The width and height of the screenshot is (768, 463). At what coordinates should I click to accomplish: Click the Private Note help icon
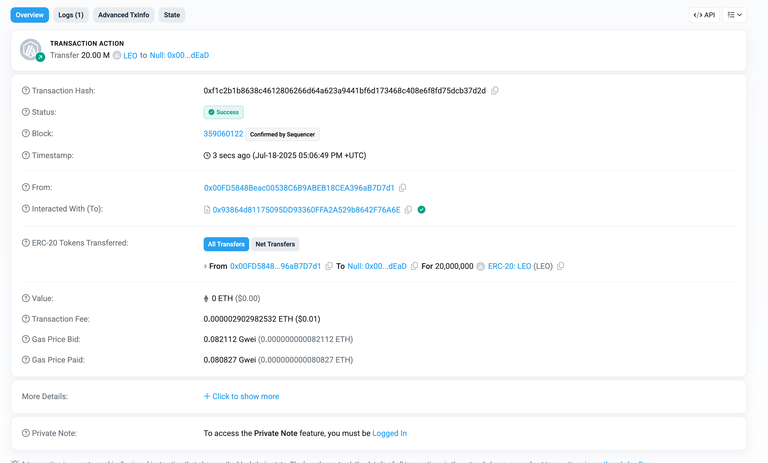[x=25, y=433]
